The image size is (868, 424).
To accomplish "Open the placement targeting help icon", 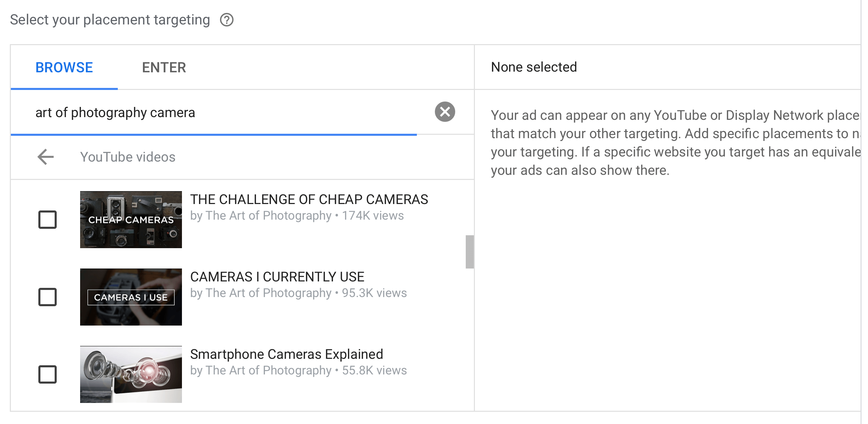I will tap(226, 20).
